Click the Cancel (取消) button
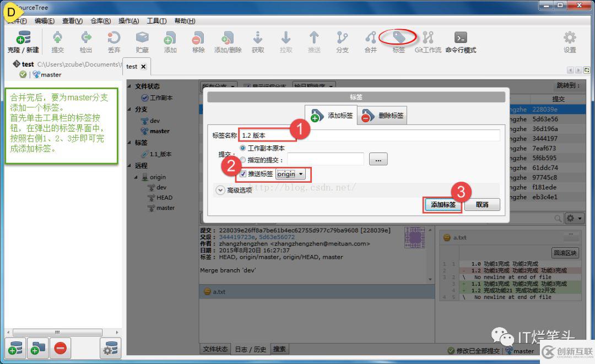The width and height of the screenshot is (595, 364). coord(482,205)
